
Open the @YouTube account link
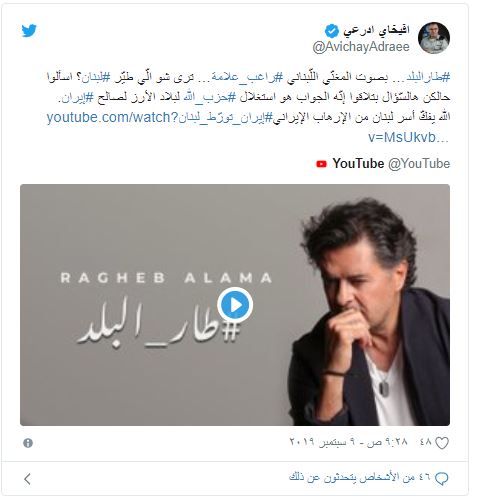pyautogui.click(x=419, y=164)
